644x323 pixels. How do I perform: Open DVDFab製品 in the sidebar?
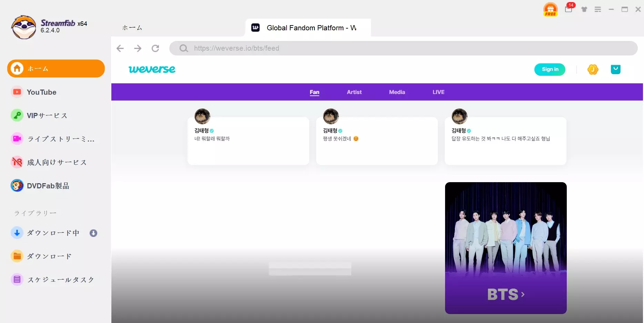pyautogui.click(x=56, y=186)
